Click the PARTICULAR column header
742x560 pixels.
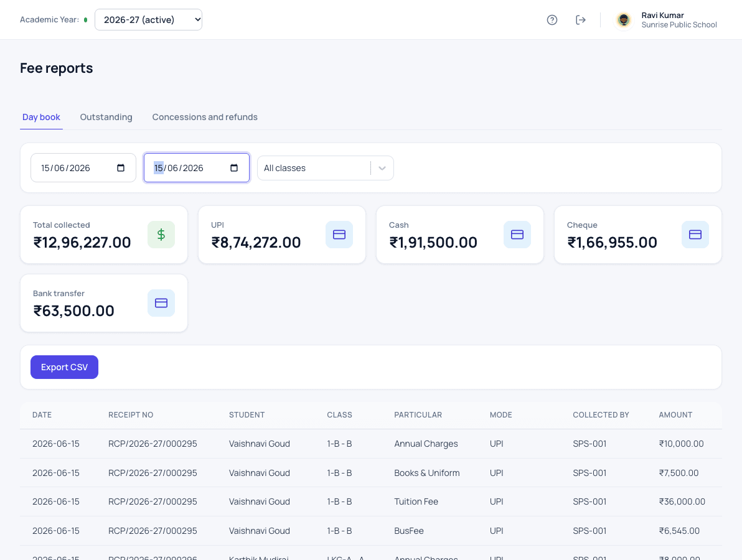coord(418,415)
